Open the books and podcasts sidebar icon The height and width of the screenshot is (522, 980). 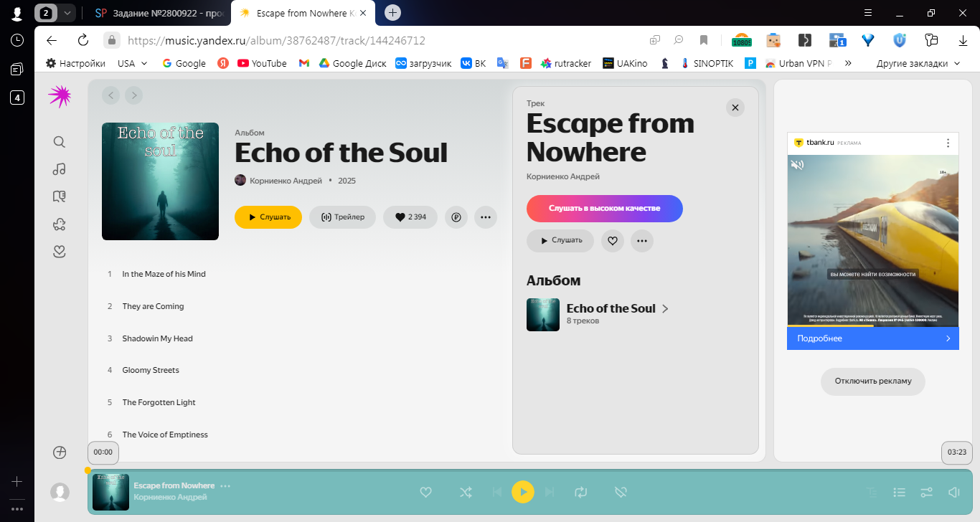pyautogui.click(x=60, y=196)
